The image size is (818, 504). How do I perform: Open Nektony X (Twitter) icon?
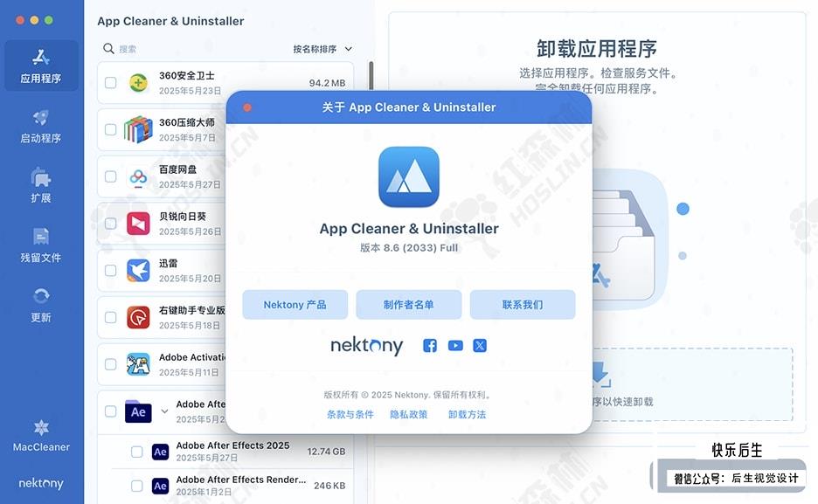[480, 346]
